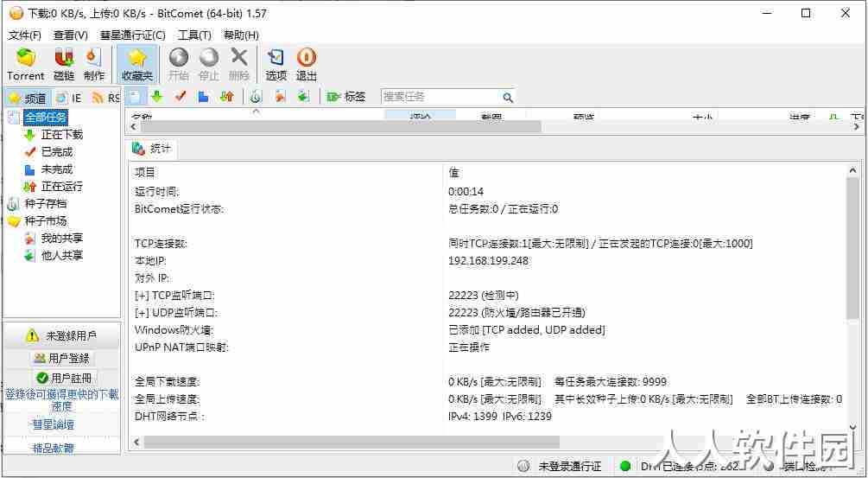Viewport: 868px width, 478px height.
Task: Click the 停止 stop task button
Action: [x=209, y=65]
